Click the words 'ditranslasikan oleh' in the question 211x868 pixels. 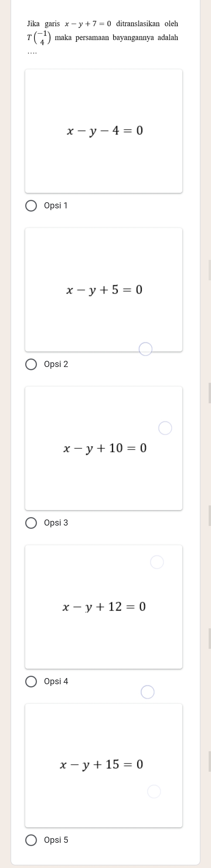click(x=147, y=24)
